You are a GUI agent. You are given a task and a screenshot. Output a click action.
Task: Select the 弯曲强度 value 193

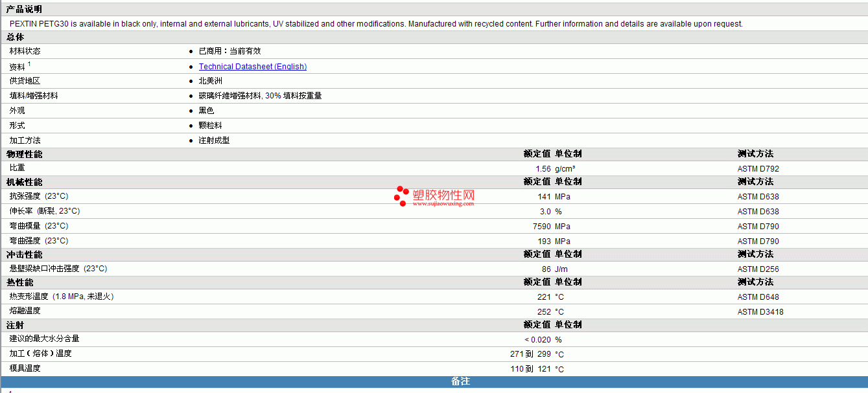coord(545,241)
